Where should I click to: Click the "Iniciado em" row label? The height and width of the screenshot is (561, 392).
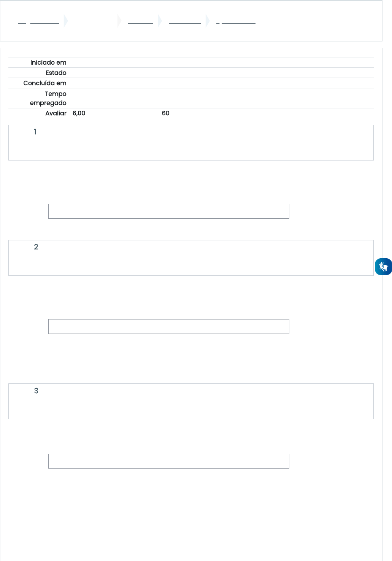(48, 62)
